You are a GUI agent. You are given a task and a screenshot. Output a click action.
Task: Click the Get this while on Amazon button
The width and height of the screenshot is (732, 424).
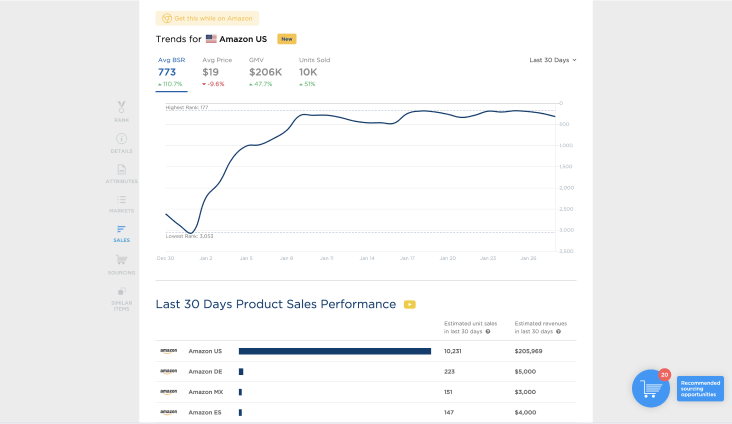point(207,18)
